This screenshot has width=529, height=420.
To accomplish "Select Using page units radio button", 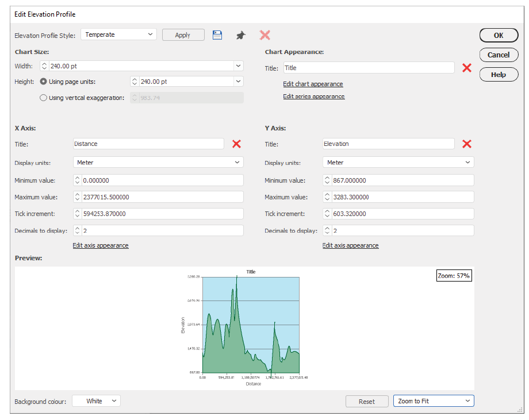I will (x=43, y=82).
